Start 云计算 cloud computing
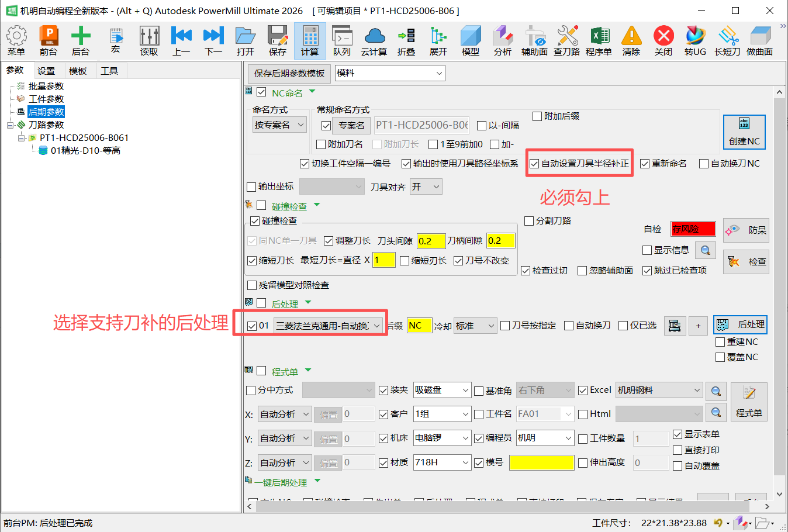Viewport: 788px width, 532px height. coord(374,40)
